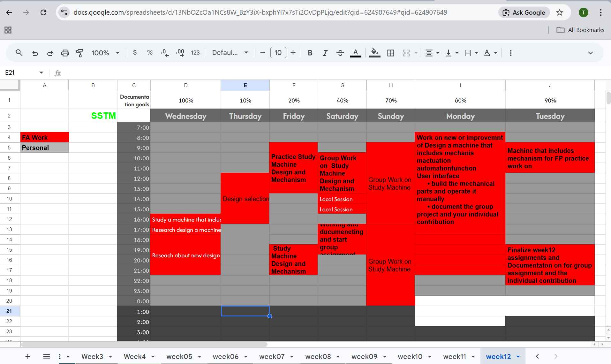Format as currency with the dollar icon
This screenshot has width=611, height=364.
click(135, 53)
